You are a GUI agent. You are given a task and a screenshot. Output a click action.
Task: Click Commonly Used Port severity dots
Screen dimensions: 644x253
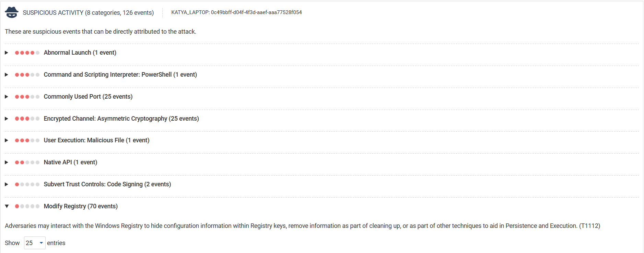coord(27,97)
